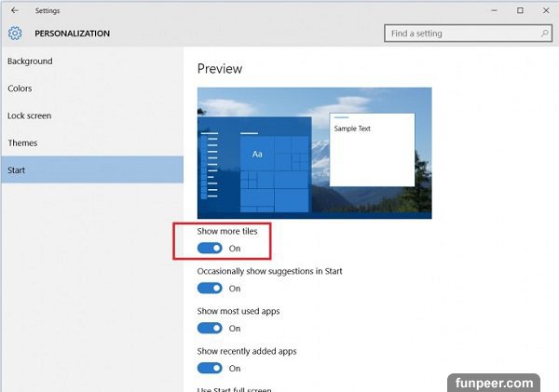Image resolution: width=559 pixels, height=392 pixels.
Task: Turn off the Show more tiles switch
Action: tap(210, 249)
